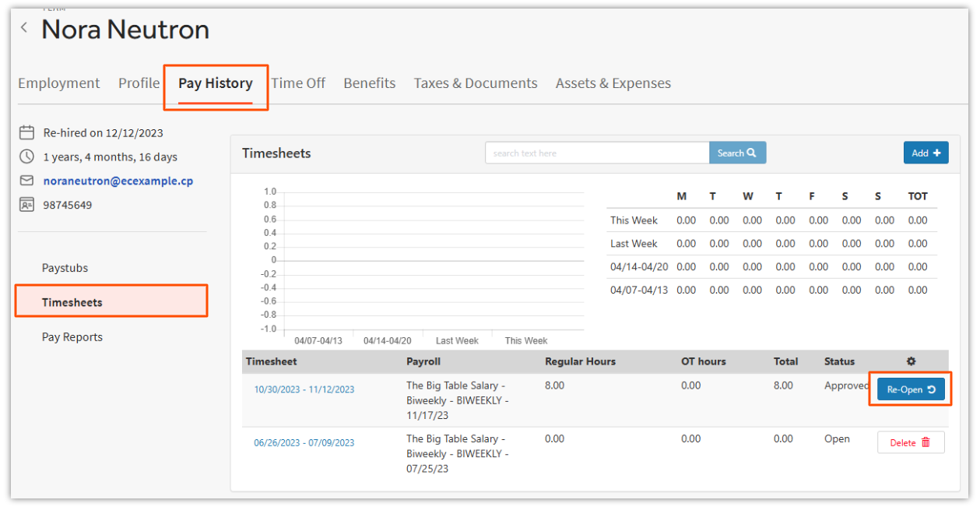Go to the Time Off tab

click(298, 83)
